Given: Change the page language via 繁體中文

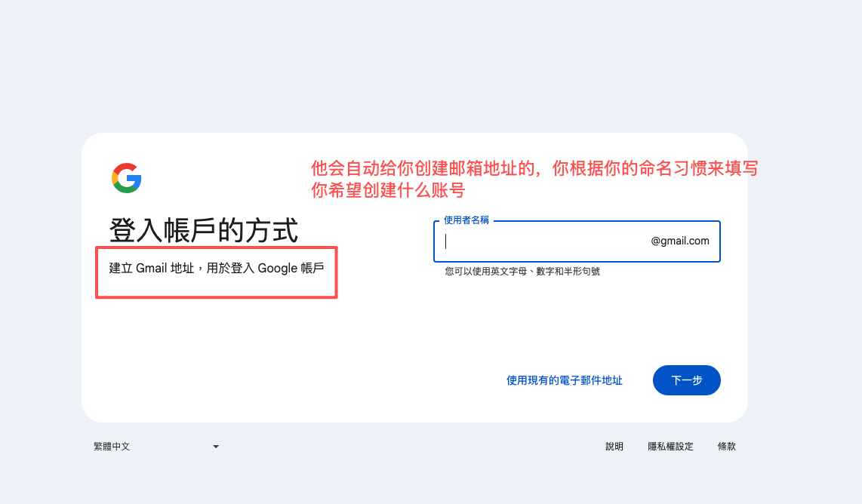Looking at the screenshot, I should pyautogui.click(x=111, y=446).
